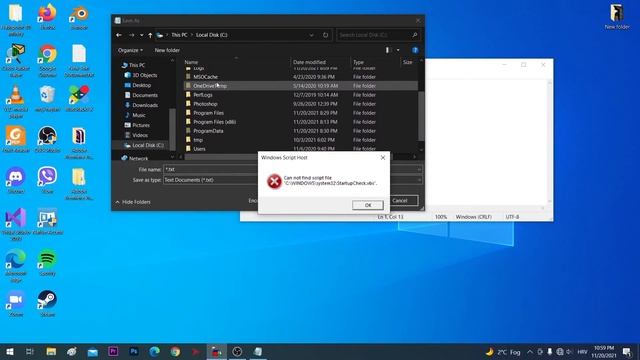
Task: Go back with the Save As back arrow
Action: click(119, 35)
